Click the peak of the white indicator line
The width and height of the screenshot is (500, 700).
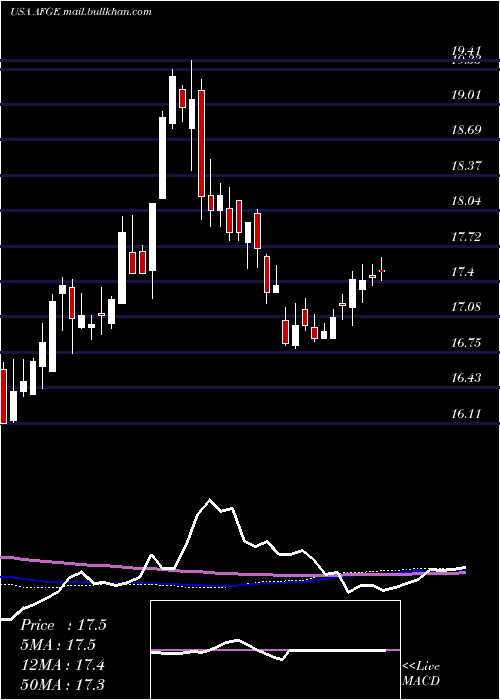[209, 499]
